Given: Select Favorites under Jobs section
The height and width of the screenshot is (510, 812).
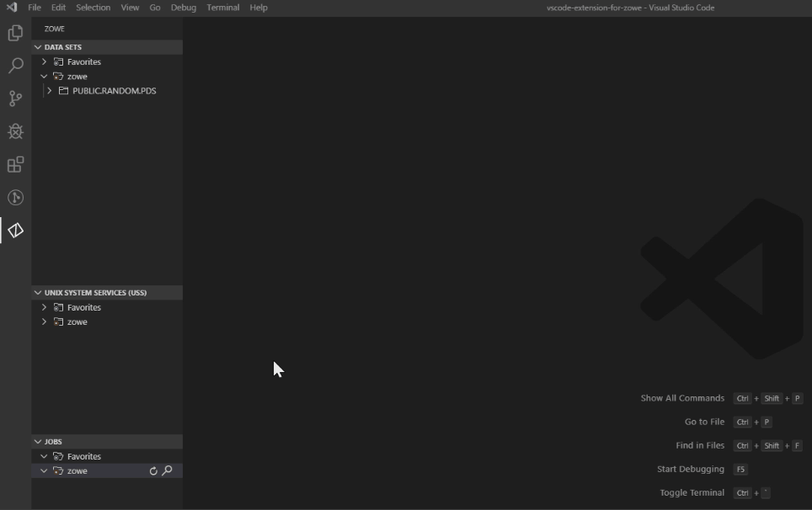Looking at the screenshot, I should [84, 457].
